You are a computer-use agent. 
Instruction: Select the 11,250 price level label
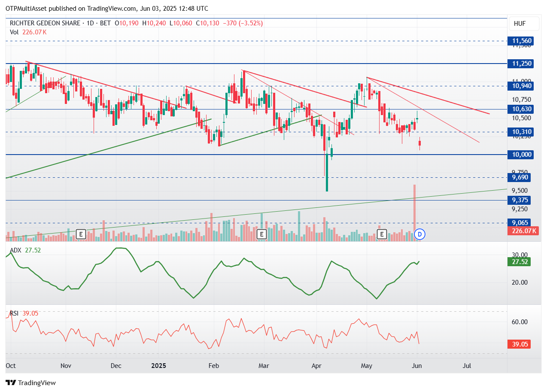coord(522,64)
